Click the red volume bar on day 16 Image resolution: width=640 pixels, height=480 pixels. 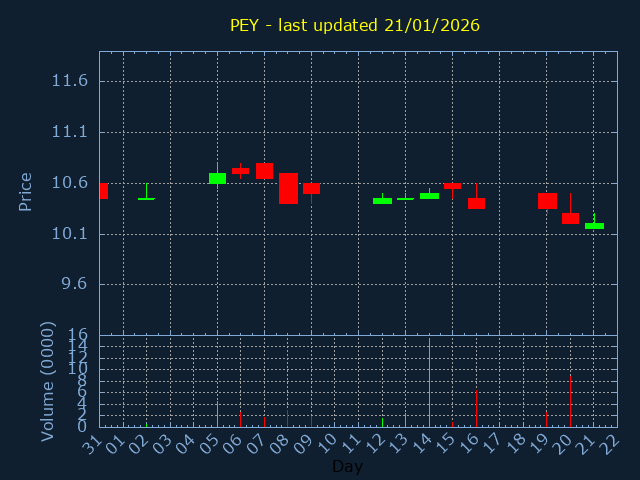[476, 407]
